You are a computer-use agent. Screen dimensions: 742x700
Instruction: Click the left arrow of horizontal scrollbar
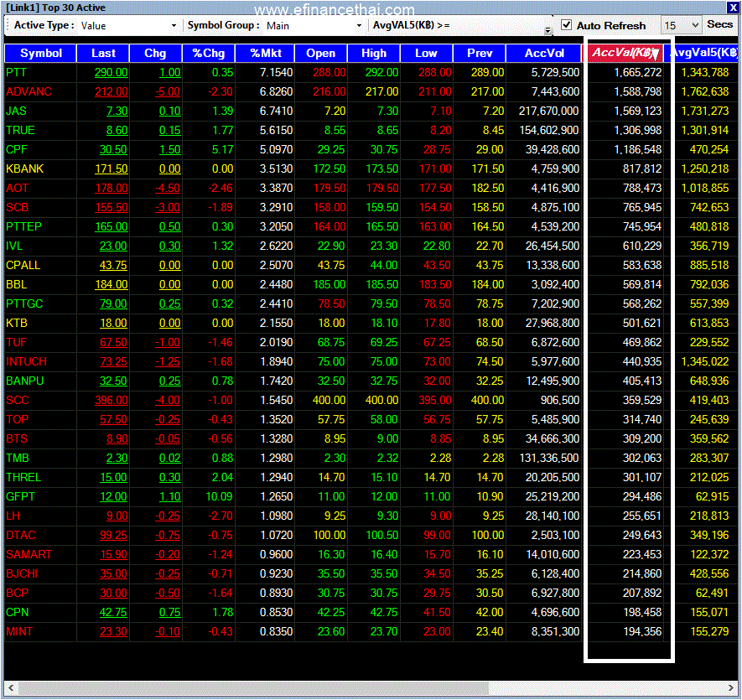10,687
